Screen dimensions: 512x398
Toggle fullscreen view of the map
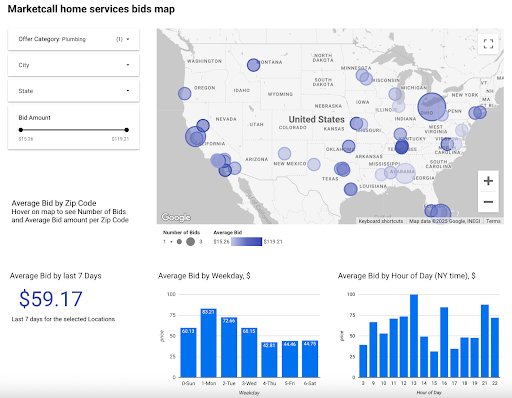point(488,44)
